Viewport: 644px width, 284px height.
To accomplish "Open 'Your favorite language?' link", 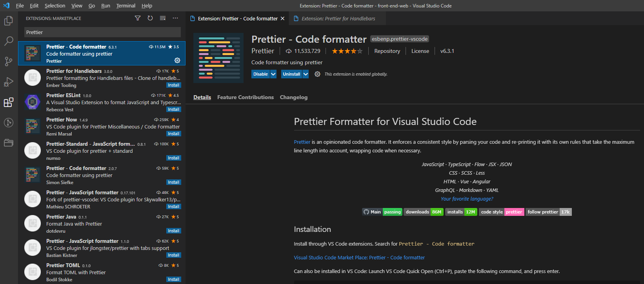I will click(467, 199).
